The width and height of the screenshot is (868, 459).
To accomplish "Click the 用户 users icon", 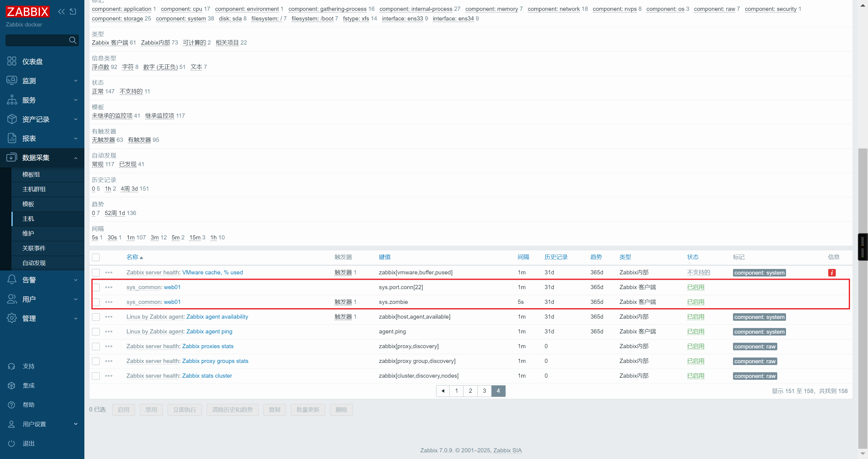I will 12,299.
